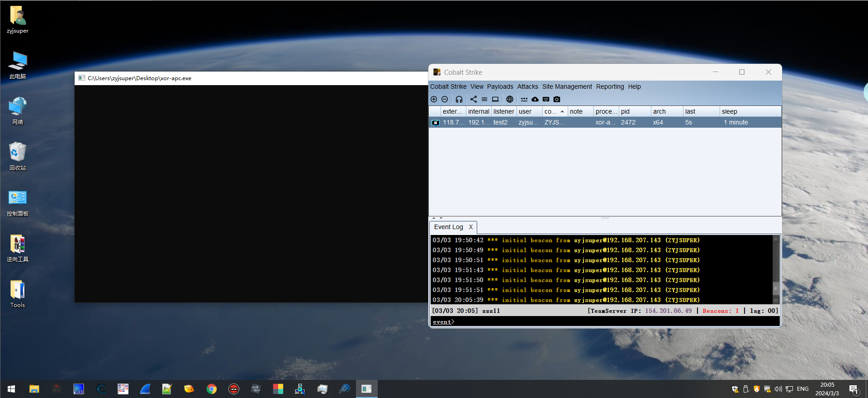
Task: Open the Reporting menu
Action: (x=610, y=86)
